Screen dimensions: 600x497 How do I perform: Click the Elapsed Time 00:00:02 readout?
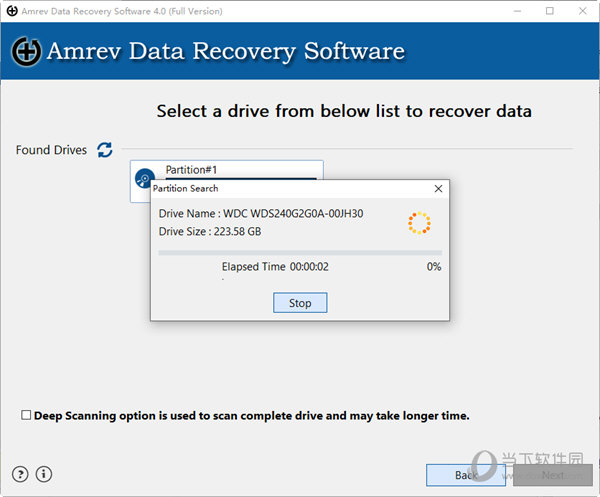click(275, 267)
